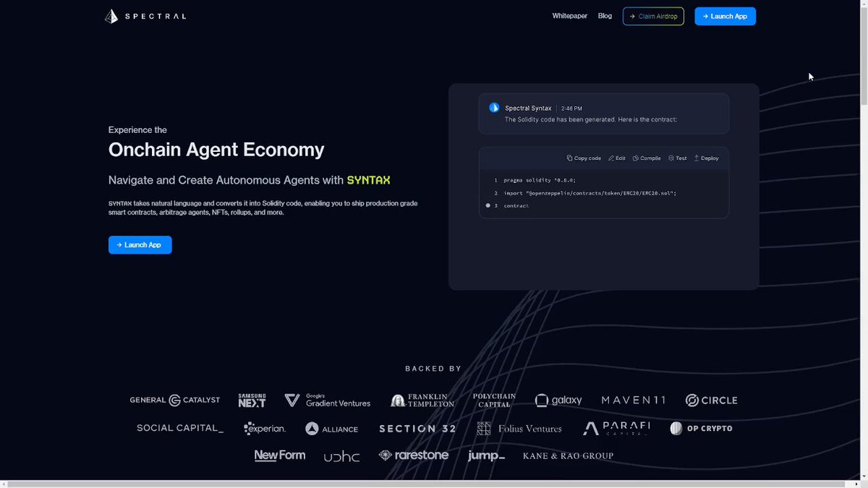Click the Rarestone logo
This screenshot has width=868, height=488.
pyautogui.click(x=414, y=455)
